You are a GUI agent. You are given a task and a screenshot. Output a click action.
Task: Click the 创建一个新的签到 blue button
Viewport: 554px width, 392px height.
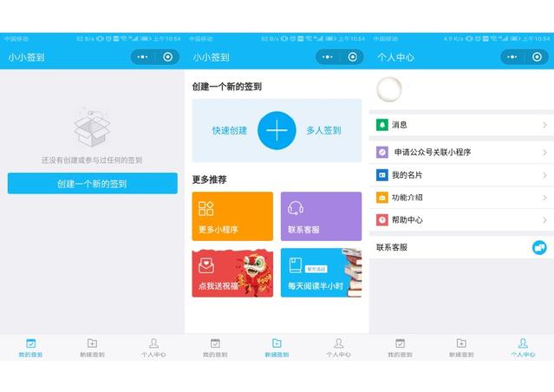(x=93, y=184)
